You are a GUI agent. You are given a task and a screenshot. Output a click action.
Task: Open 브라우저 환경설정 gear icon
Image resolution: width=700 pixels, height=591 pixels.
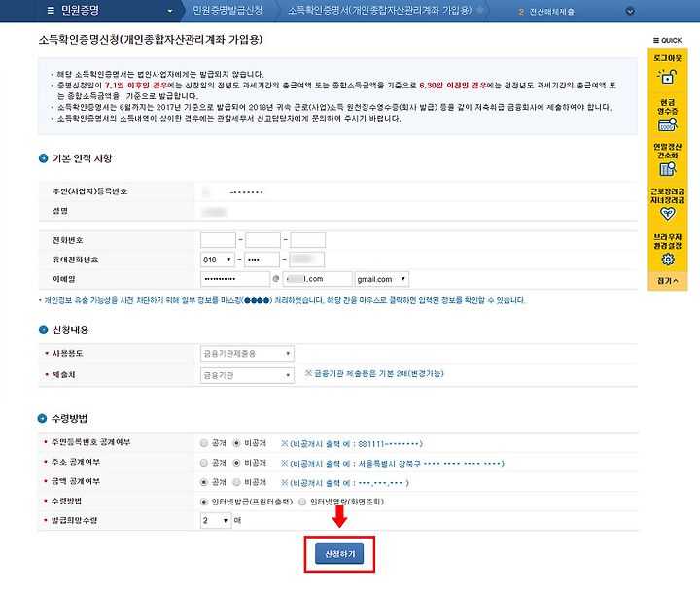pyautogui.click(x=667, y=260)
